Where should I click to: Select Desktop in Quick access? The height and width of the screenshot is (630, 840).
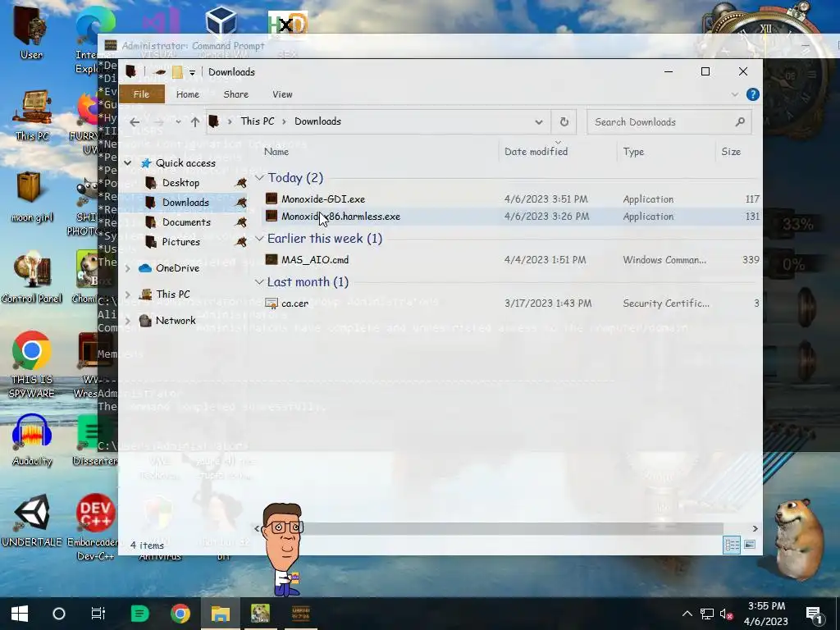click(x=180, y=183)
